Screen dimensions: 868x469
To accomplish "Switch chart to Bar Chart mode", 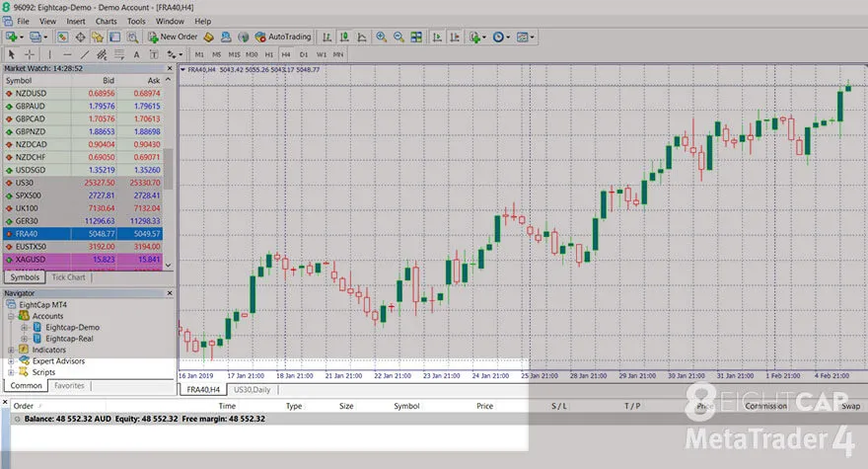I will tap(327, 38).
